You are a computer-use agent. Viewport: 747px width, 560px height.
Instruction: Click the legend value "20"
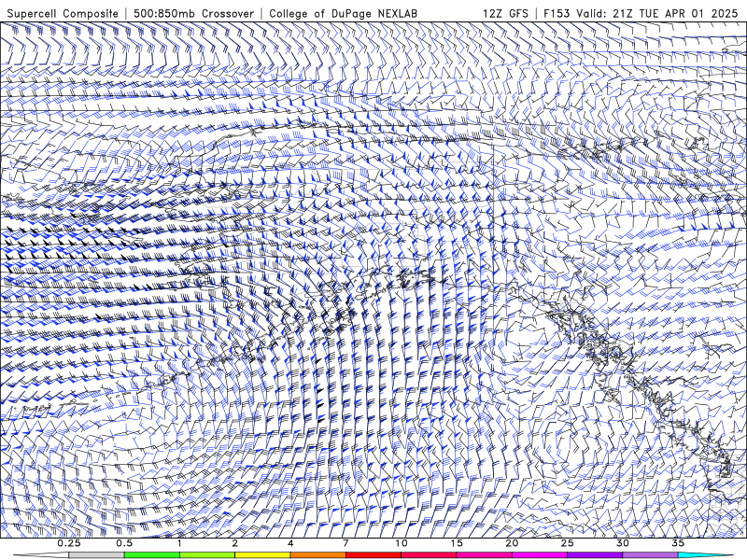[512, 543]
